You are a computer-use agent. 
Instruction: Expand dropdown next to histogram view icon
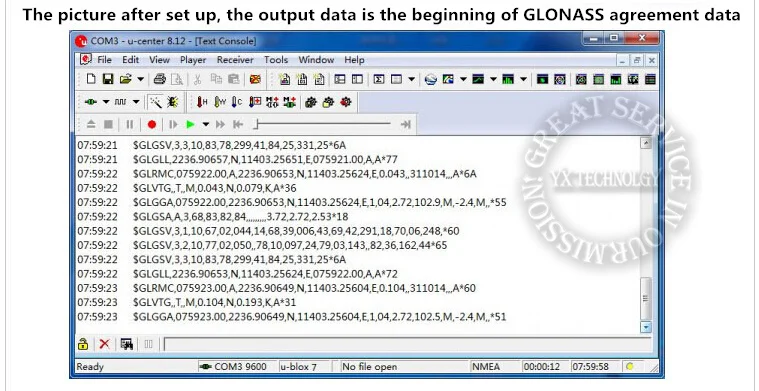(x=523, y=79)
